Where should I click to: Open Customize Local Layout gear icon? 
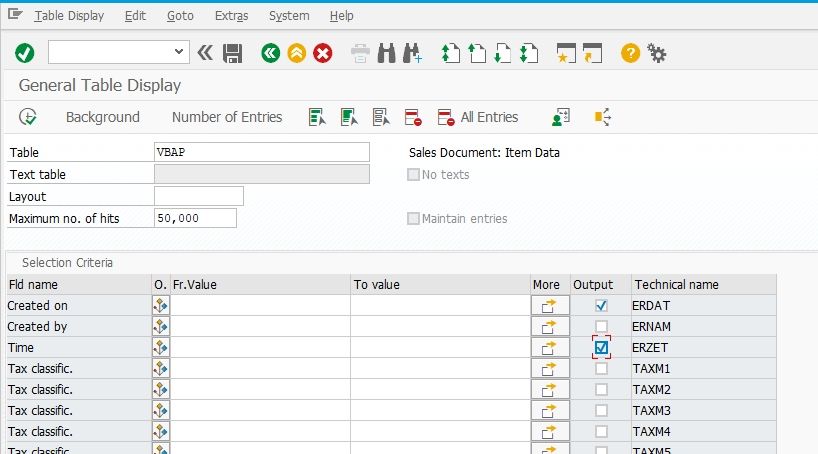point(656,53)
